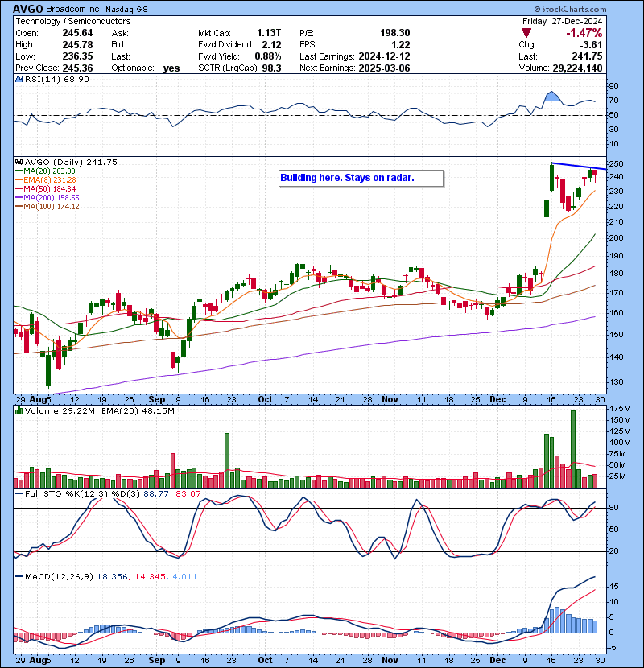Click the tall green September volume spike bar
The height and width of the screenshot is (668, 644).
tap(227, 460)
